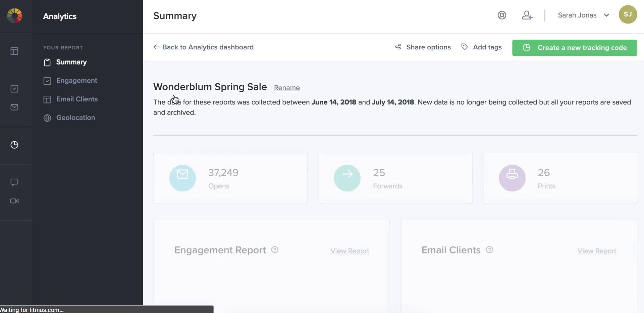644x313 pixels.
Task: Click the Analytics heading in sidebar
Action: tap(60, 16)
